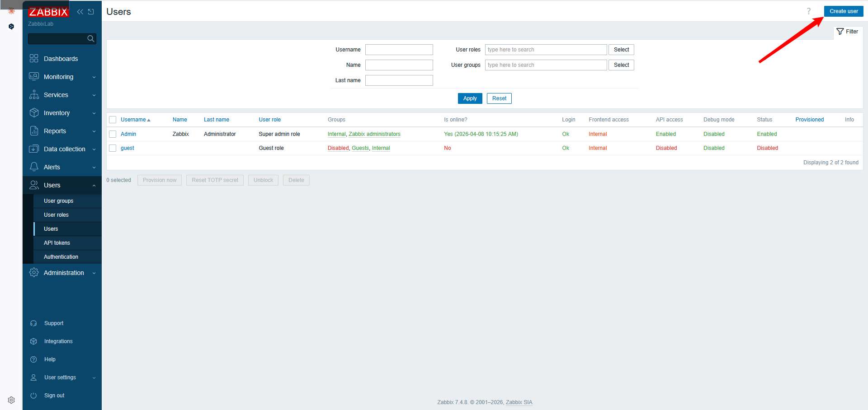Expand the Administration menu section
The image size is (868, 410).
62,273
